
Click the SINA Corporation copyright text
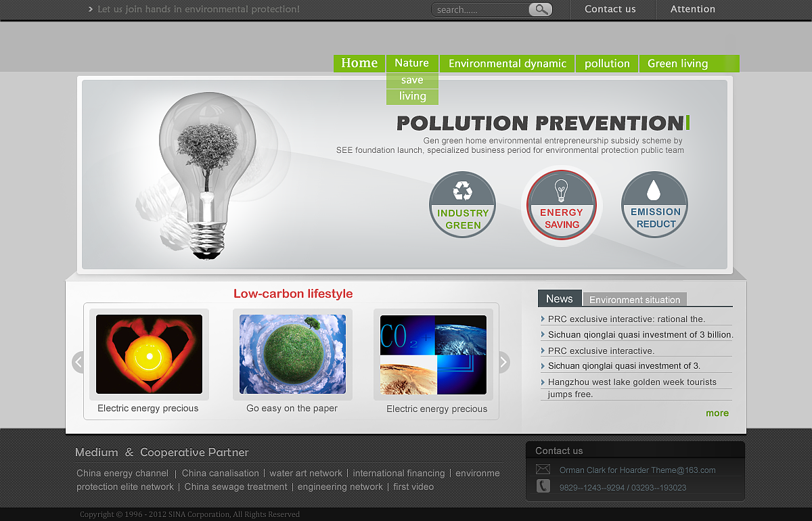pyautogui.click(x=190, y=514)
